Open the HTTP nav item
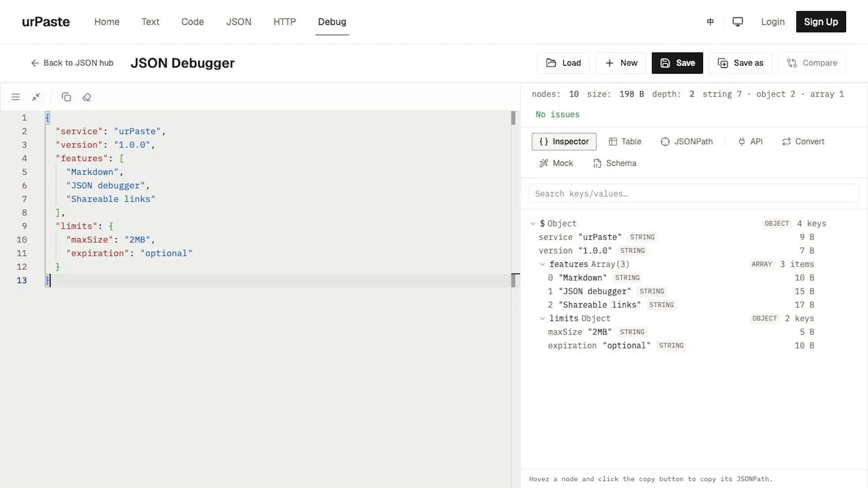The width and height of the screenshot is (868, 488). point(285,22)
